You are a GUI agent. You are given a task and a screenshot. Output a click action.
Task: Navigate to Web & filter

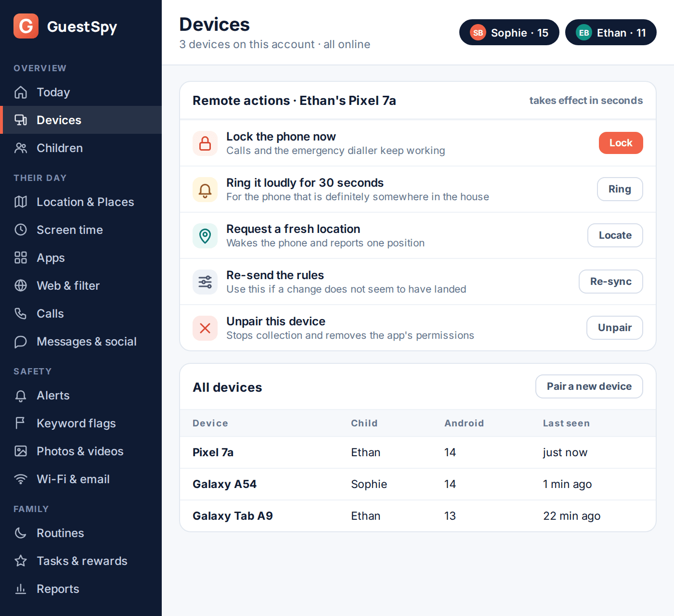point(81,285)
